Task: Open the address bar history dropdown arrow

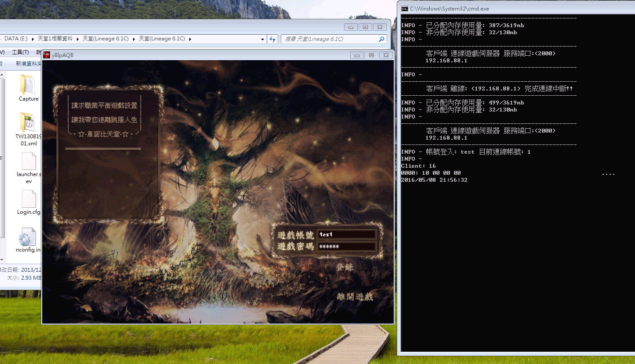Action: point(263,39)
